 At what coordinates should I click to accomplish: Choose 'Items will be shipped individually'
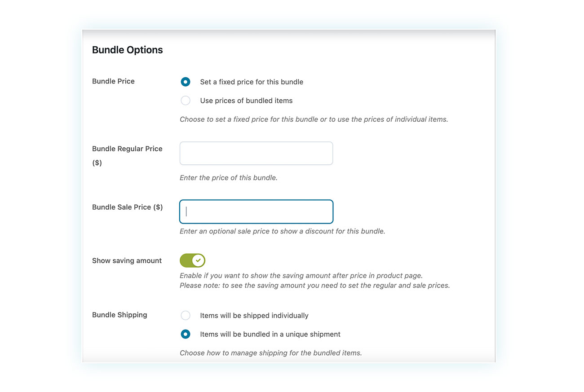pos(185,316)
